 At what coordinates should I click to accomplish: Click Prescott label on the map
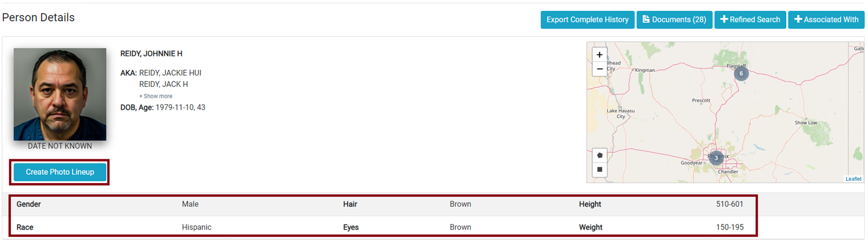coord(701,100)
